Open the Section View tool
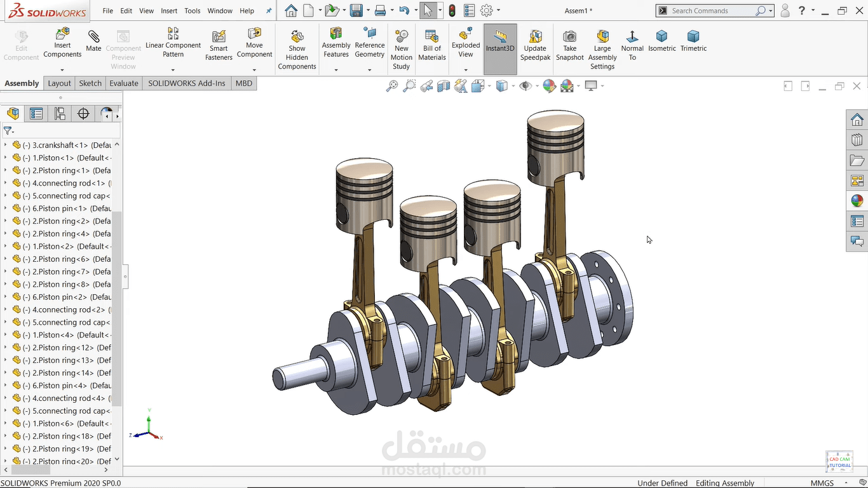The image size is (868, 488). [443, 86]
